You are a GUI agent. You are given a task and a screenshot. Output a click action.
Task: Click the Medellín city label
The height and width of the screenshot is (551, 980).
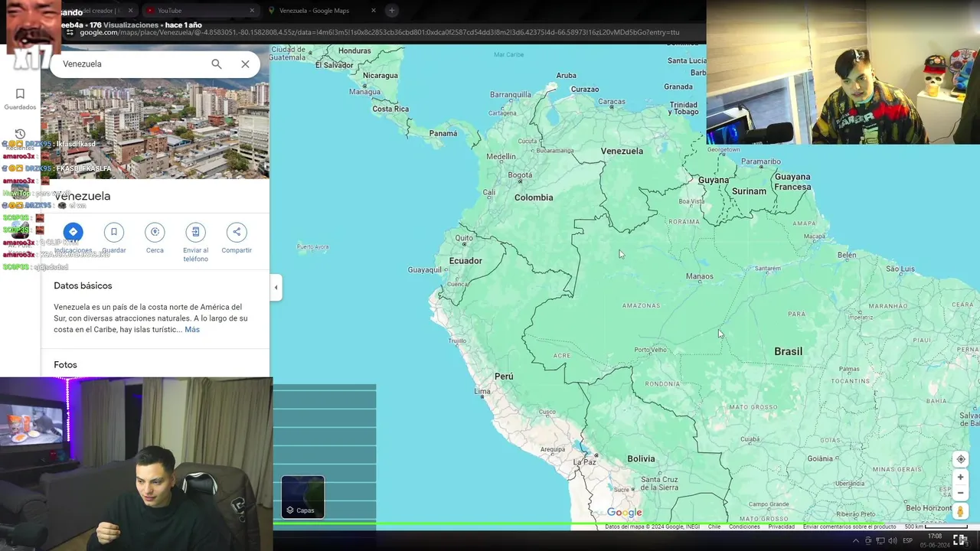(501, 157)
